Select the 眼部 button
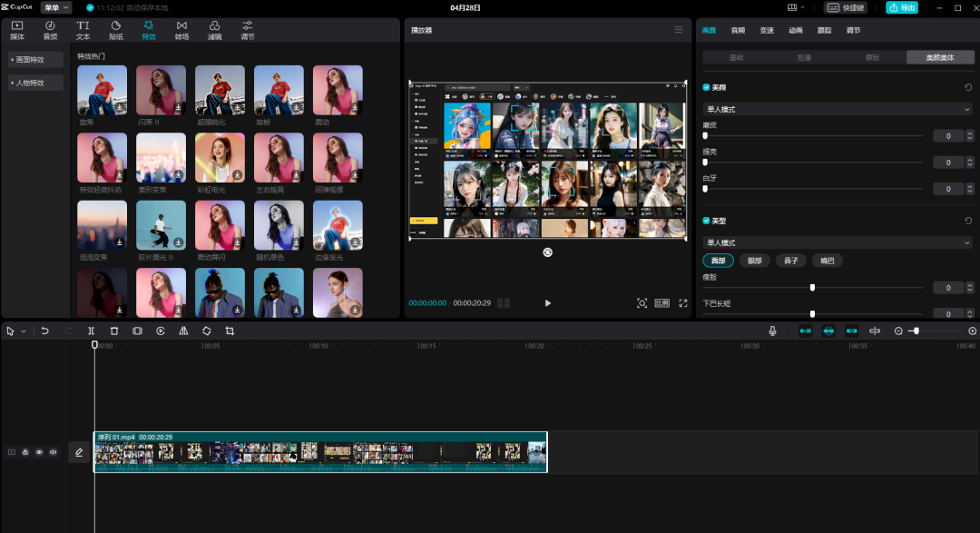 click(x=754, y=261)
